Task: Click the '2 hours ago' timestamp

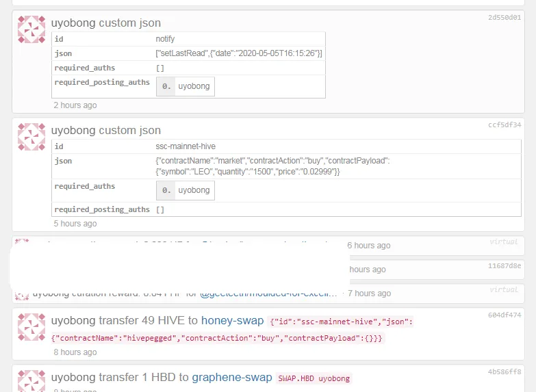Action: coord(75,105)
